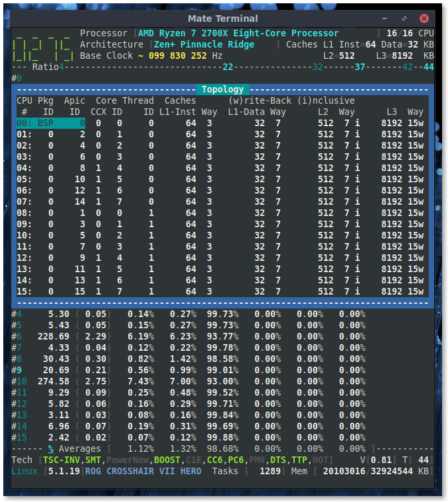Image resolution: width=448 pixels, height=502 pixels.
Task: Maximize the Mate Terminal window
Action: (x=404, y=18)
